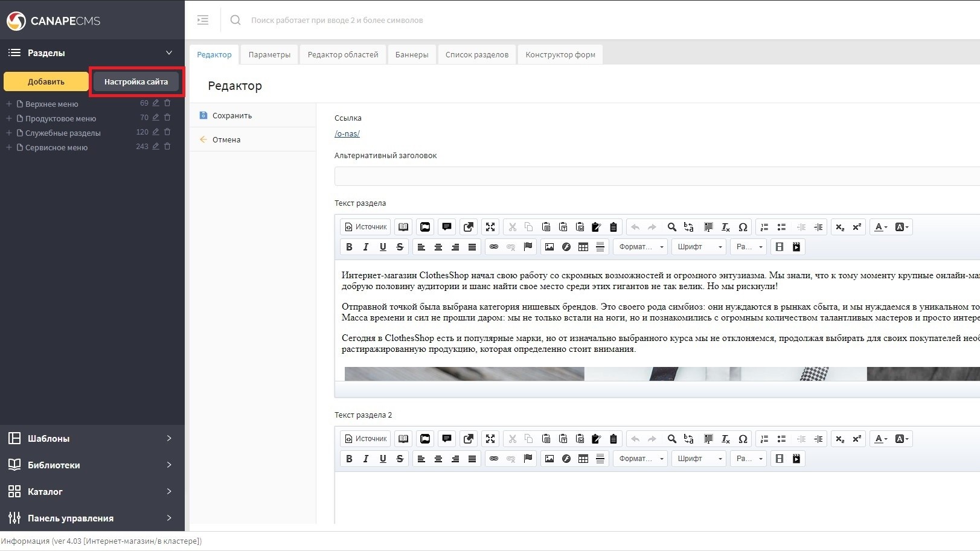Insert special character Omega in first editor
The image size is (980, 551).
[743, 227]
